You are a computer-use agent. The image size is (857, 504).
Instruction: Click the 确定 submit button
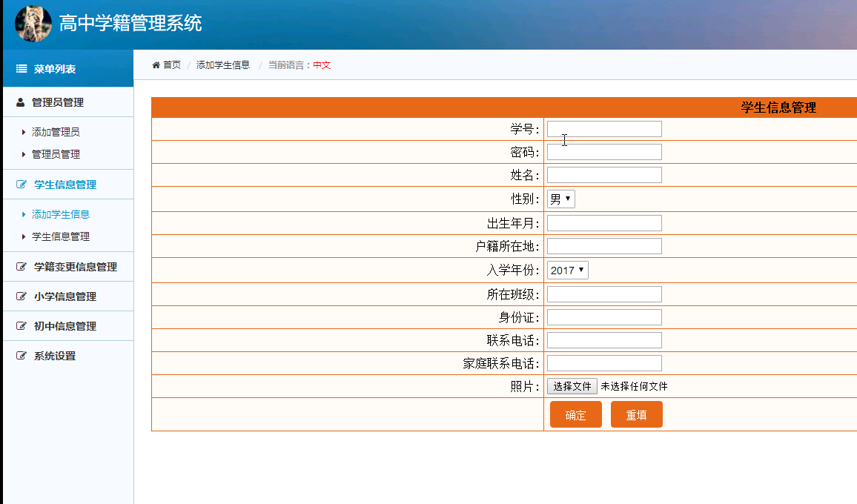point(575,414)
